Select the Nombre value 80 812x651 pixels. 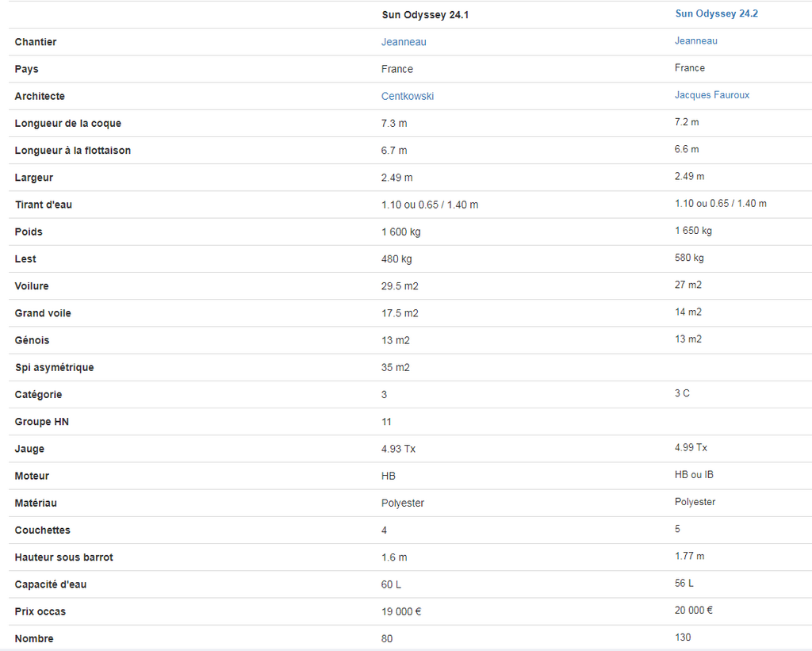387,638
